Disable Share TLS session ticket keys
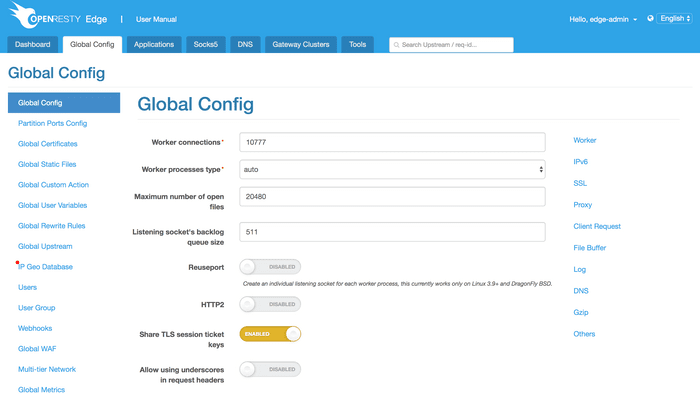Image resolution: width=700 pixels, height=394 pixels. (x=270, y=334)
